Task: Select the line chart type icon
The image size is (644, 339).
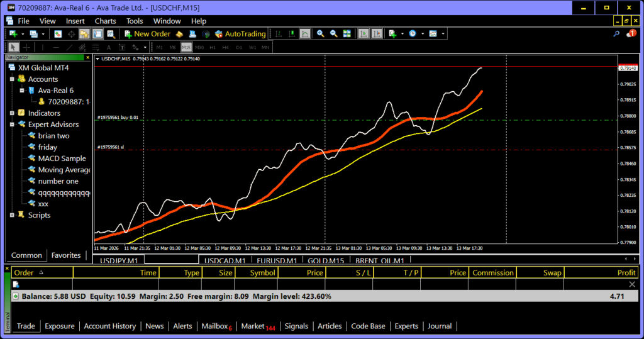Action: click(305, 34)
